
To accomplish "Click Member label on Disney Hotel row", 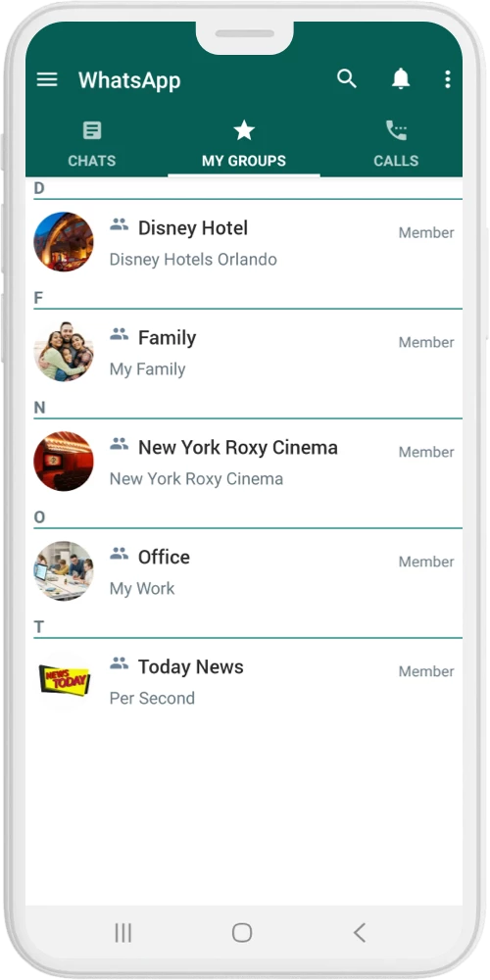I will pos(426,232).
